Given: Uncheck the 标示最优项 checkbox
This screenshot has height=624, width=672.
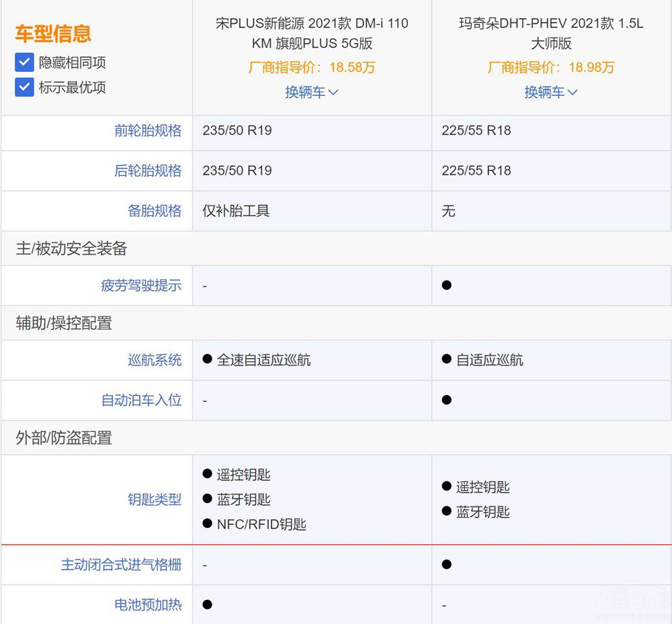Looking at the screenshot, I should 24,87.
